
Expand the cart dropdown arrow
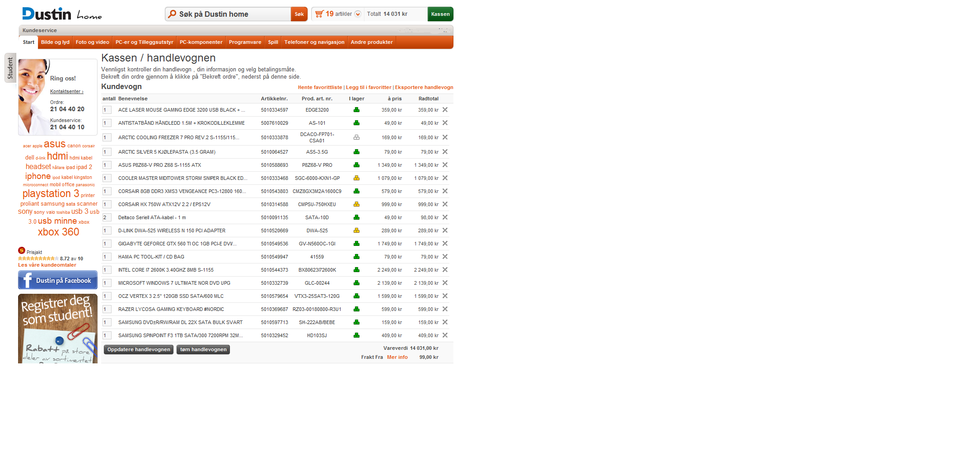coord(358,14)
